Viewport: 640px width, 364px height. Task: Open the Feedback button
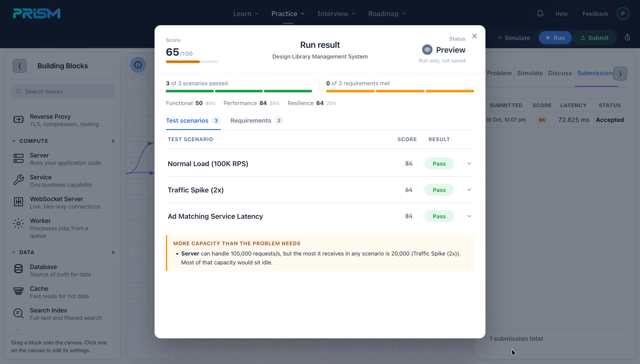(595, 14)
